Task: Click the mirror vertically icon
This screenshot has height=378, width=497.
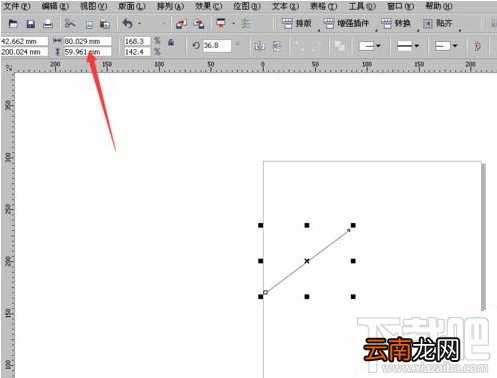Action: coord(277,46)
